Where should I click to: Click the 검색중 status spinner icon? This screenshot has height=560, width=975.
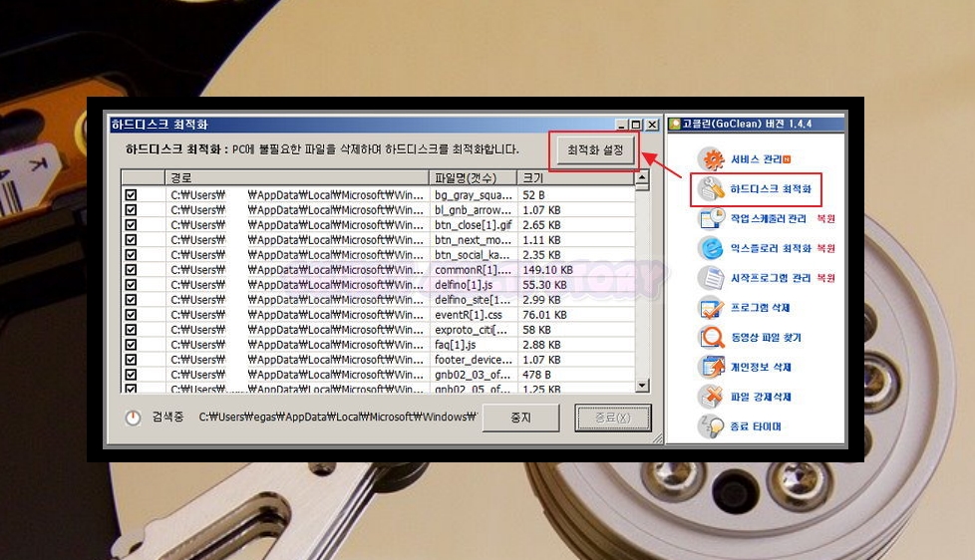pyautogui.click(x=133, y=418)
